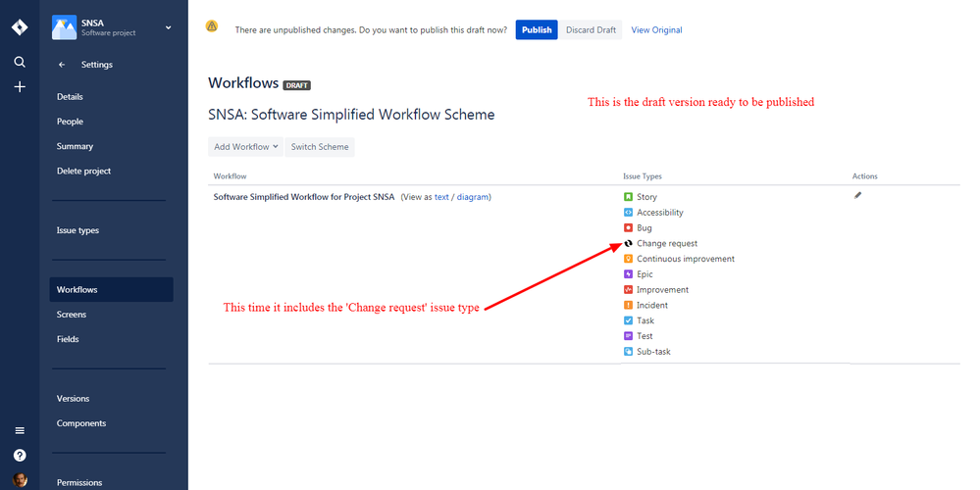This screenshot has width=980, height=490.
Task: Open Versions settings page
Action: [x=73, y=398]
